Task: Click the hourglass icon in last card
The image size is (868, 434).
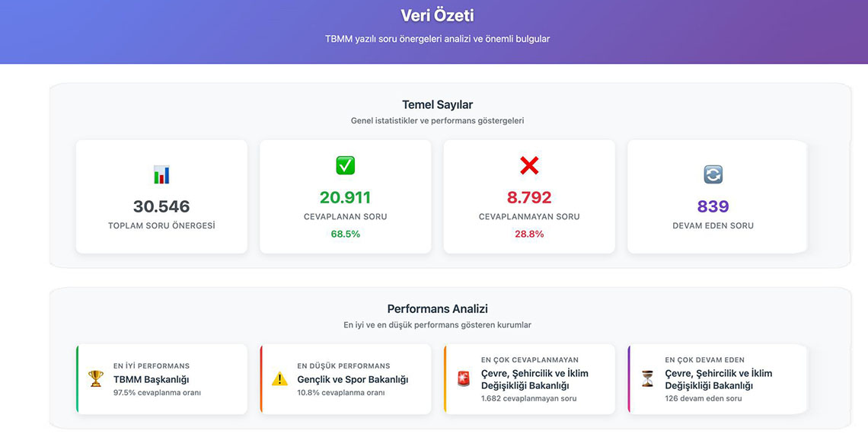Action: (x=647, y=378)
